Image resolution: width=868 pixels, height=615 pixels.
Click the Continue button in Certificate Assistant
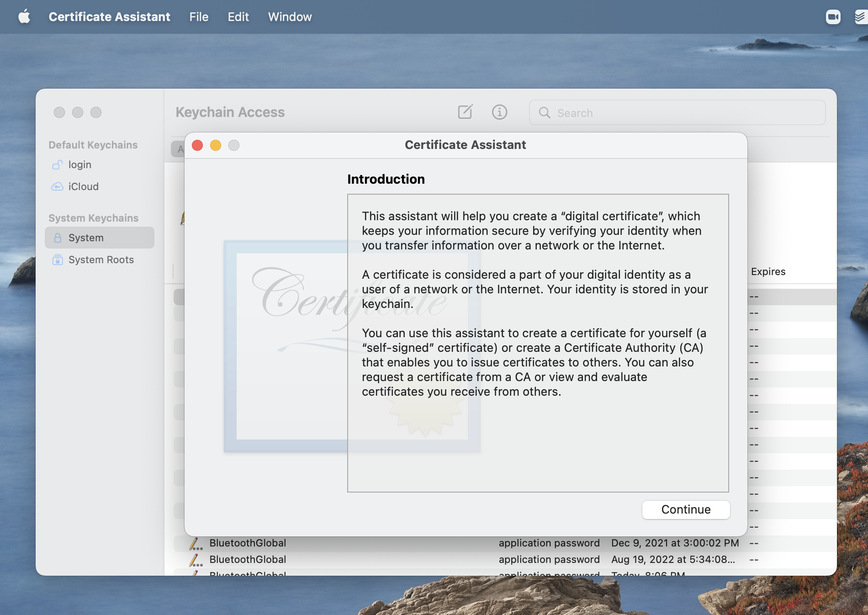(686, 509)
